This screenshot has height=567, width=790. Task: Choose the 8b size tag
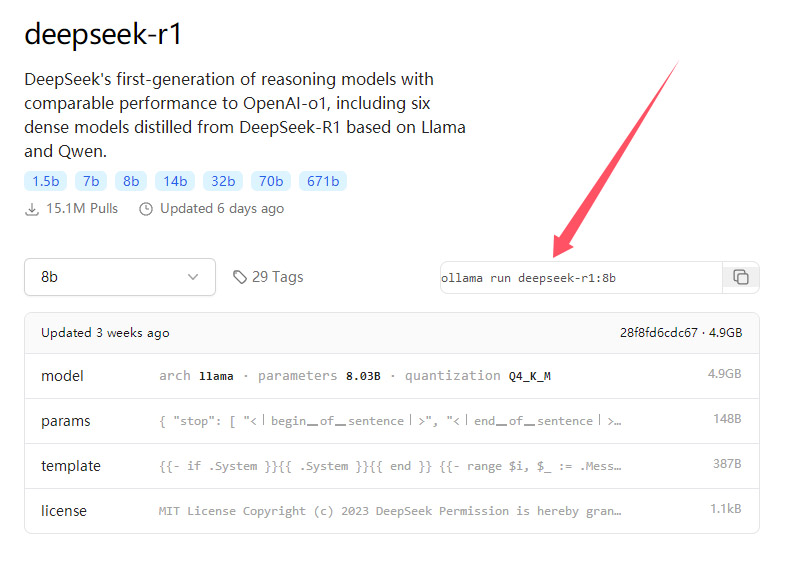click(131, 181)
